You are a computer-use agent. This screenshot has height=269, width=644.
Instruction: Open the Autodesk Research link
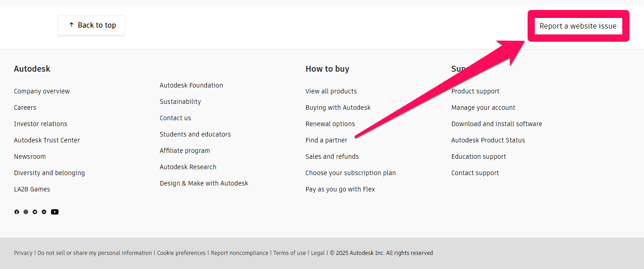[x=188, y=167]
